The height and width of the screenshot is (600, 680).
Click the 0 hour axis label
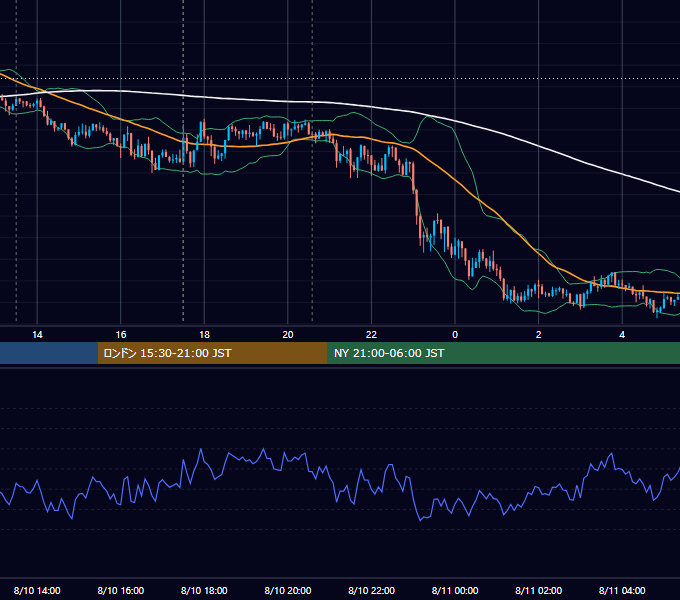(x=455, y=334)
